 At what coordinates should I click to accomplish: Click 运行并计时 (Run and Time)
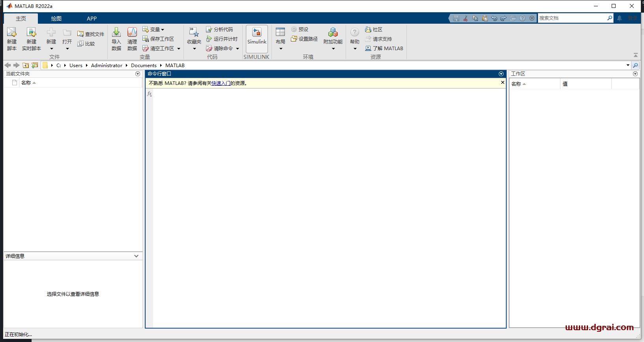pos(222,39)
